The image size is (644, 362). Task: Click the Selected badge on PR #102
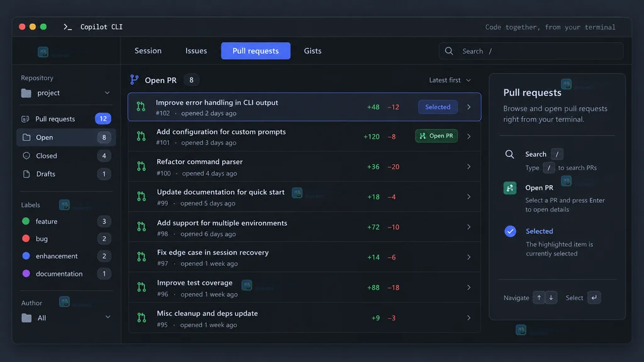[438, 107]
